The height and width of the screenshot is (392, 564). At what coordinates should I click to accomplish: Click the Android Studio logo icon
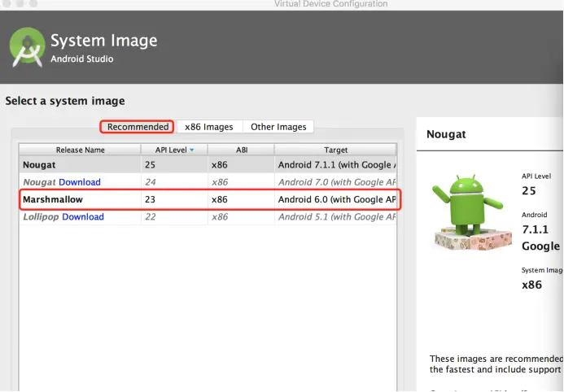[x=28, y=46]
